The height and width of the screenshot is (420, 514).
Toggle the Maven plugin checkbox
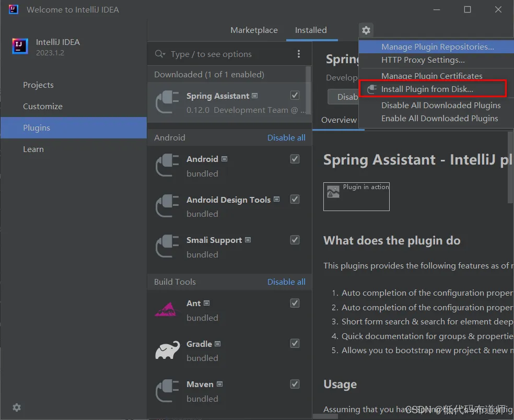(x=295, y=384)
